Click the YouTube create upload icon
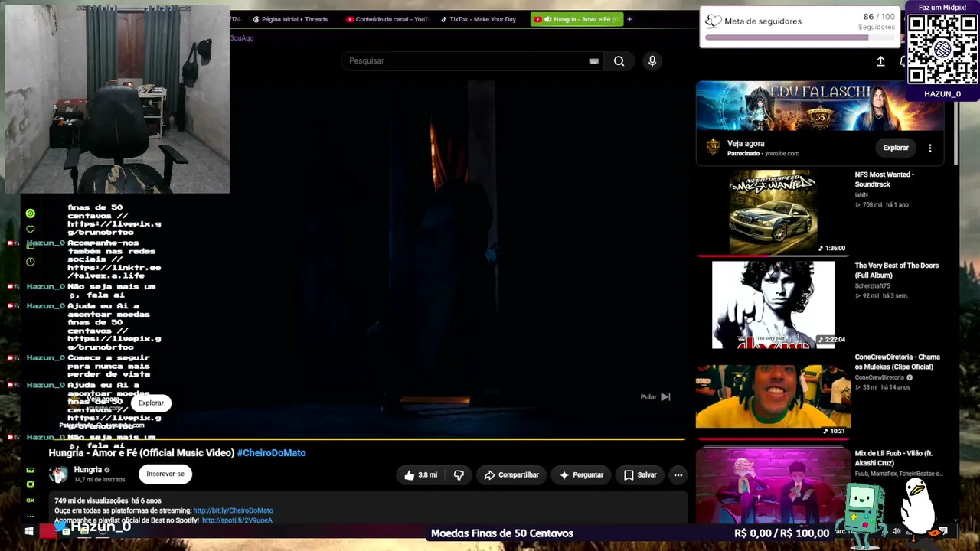This screenshot has height=551, width=980. (880, 61)
